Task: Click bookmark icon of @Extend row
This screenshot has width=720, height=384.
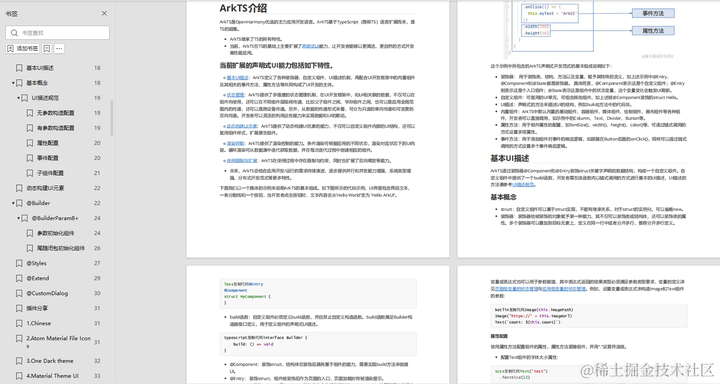Action: pos(19,278)
